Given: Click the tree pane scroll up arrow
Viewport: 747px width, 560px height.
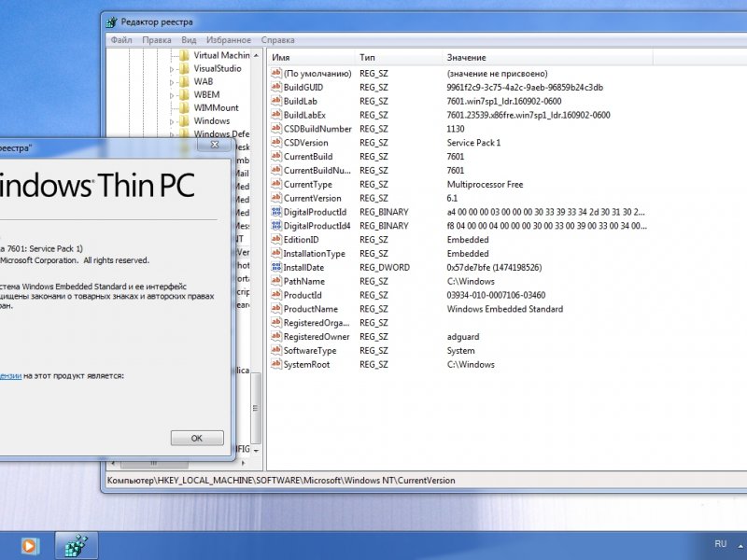Looking at the screenshot, I should pos(256,56).
